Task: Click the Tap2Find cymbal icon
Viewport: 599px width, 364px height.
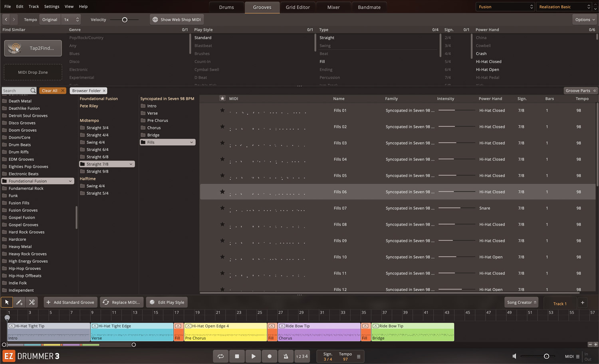Action: pos(16,48)
